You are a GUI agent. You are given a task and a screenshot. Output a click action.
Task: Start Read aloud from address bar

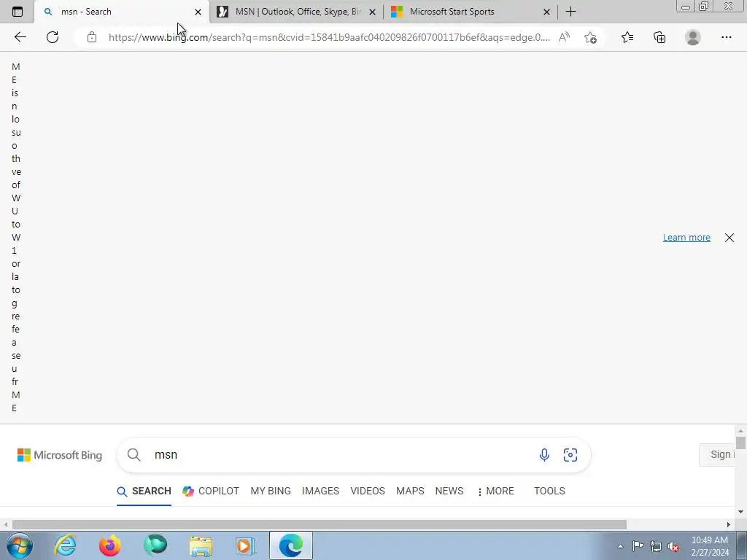click(564, 37)
